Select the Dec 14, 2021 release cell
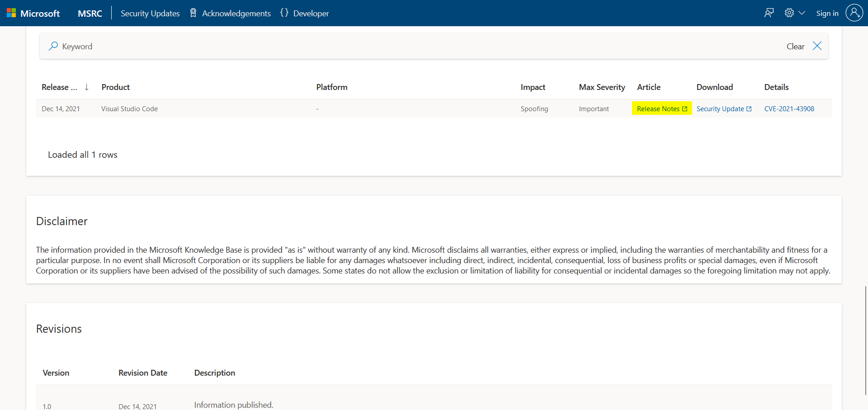The height and width of the screenshot is (410, 868). 61,109
